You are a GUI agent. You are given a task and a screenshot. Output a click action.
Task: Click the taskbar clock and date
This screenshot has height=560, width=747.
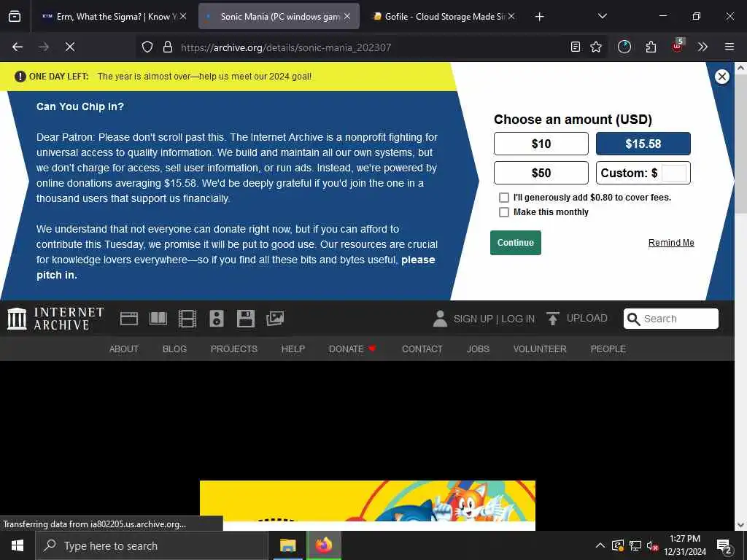click(684, 545)
